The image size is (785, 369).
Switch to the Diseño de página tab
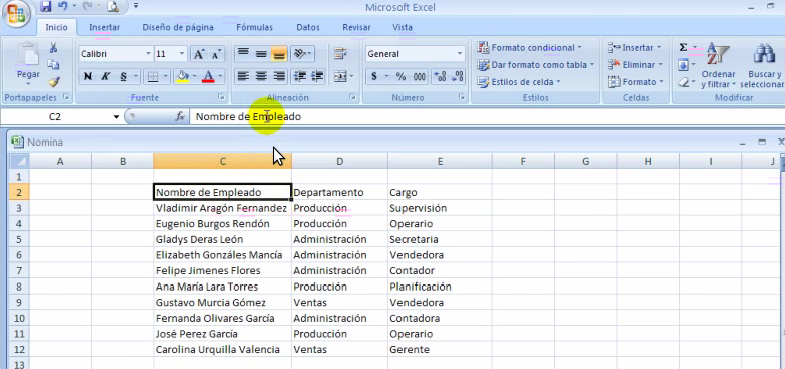pos(178,28)
